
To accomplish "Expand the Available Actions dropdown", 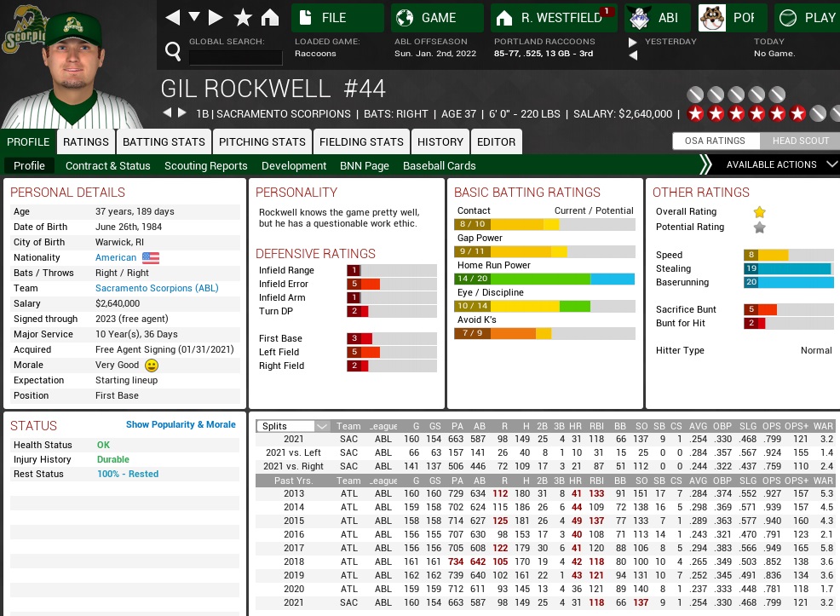I will 771,164.
